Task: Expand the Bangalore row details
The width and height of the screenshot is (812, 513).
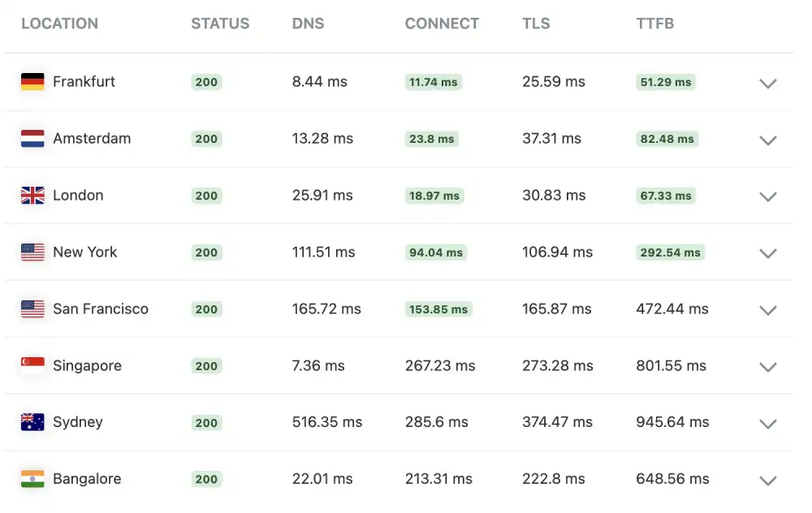Action: [768, 481]
